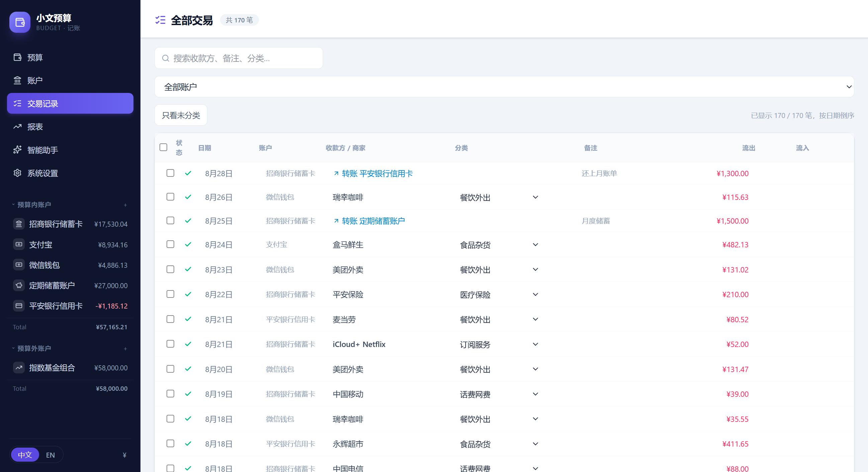Click the chart icon of 指数基金组合 account

pyautogui.click(x=19, y=368)
